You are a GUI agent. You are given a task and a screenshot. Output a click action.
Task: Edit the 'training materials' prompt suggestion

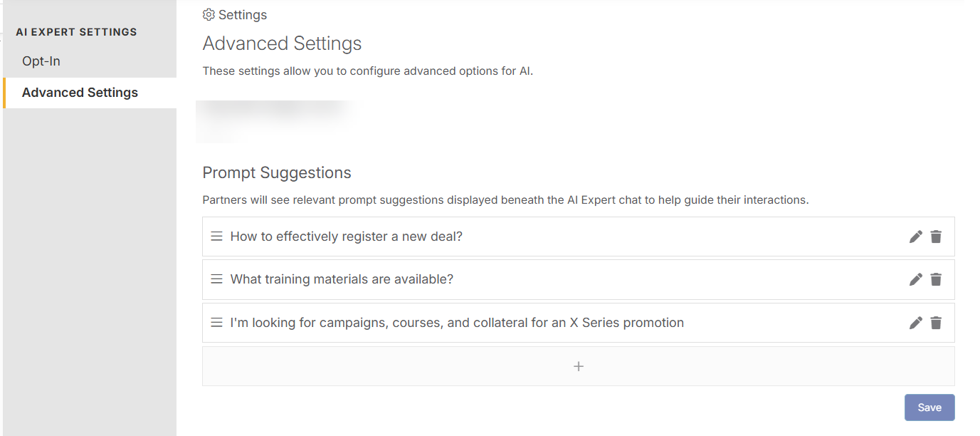916,279
